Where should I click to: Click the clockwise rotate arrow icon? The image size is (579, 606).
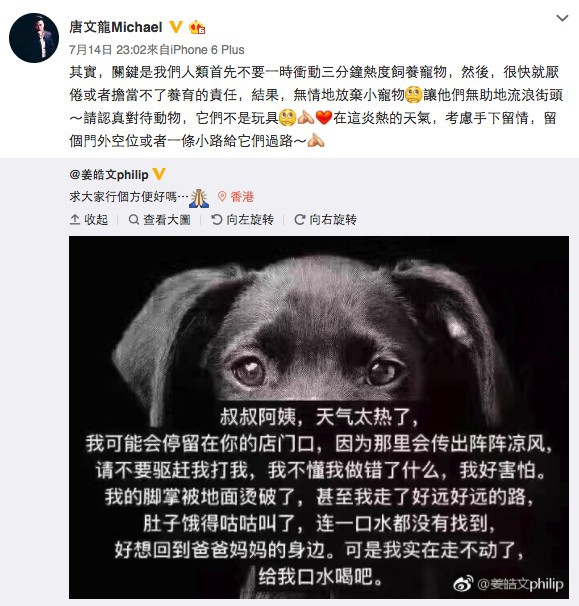pos(300,220)
